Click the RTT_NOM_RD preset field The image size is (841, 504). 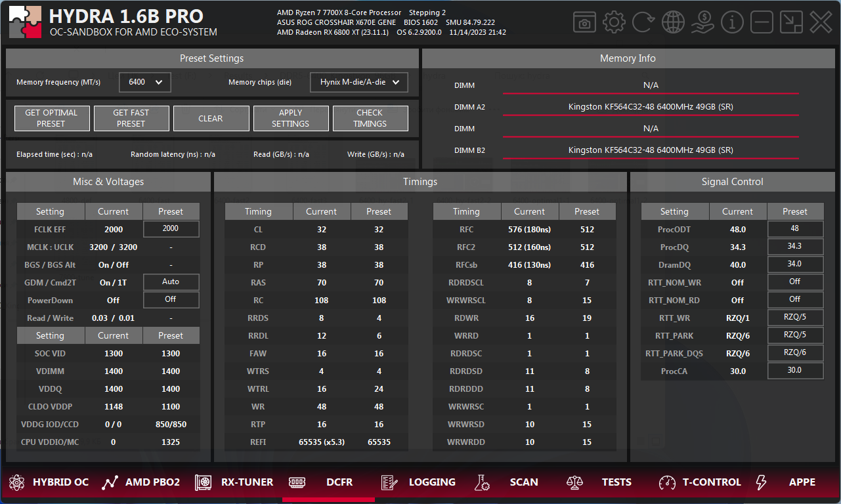795,300
